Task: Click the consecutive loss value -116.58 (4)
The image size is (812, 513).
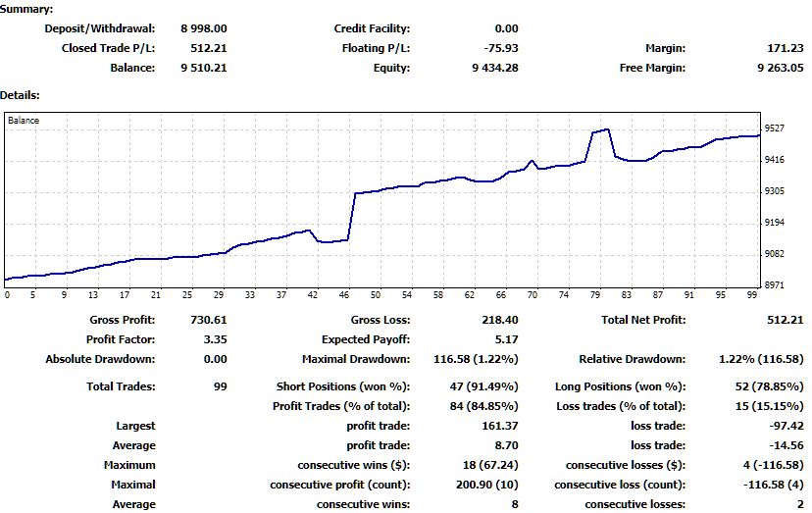Action: tap(773, 485)
